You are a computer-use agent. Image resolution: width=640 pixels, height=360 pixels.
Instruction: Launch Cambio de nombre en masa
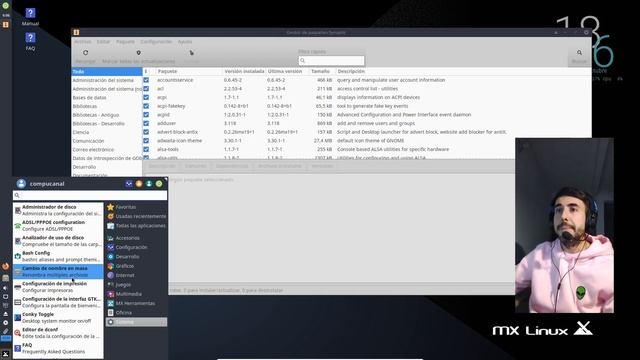(x=58, y=271)
